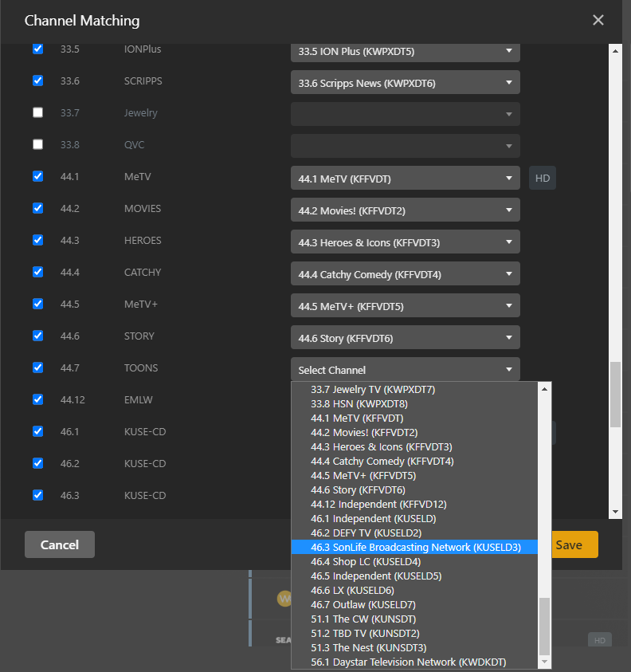Uncheck the 44.1 MeTV channel checkbox
Viewport: 631px width, 672px height.
37,176
